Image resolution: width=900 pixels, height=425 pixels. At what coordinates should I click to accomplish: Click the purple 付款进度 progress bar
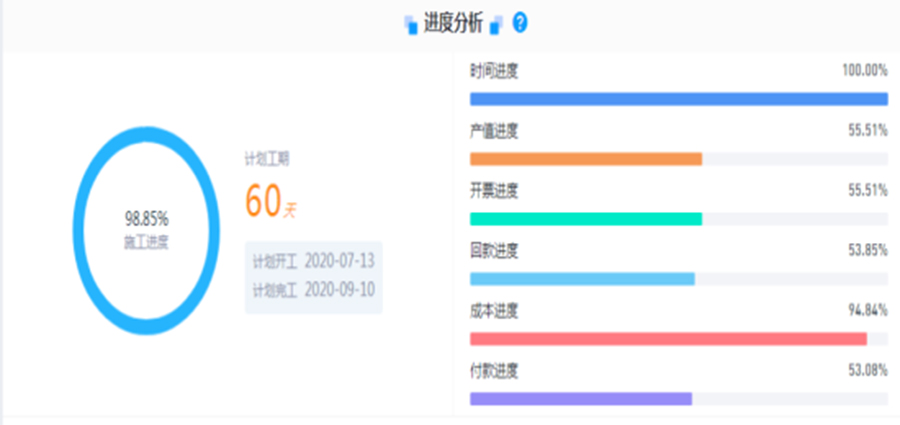580,399
